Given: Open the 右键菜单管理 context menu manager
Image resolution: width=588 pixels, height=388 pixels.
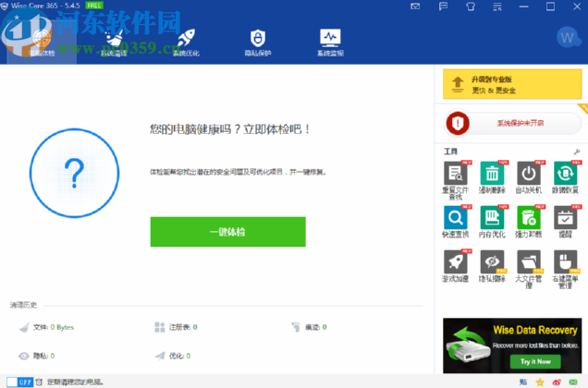Looking at the screenshot, I should point(565,269).
